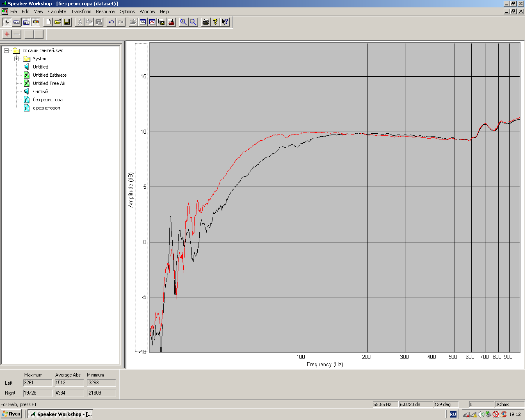Image resolution: width=525 pixels, height=420 pixels.
Task: Open the Пуск start menu
Action: [11, 414]
